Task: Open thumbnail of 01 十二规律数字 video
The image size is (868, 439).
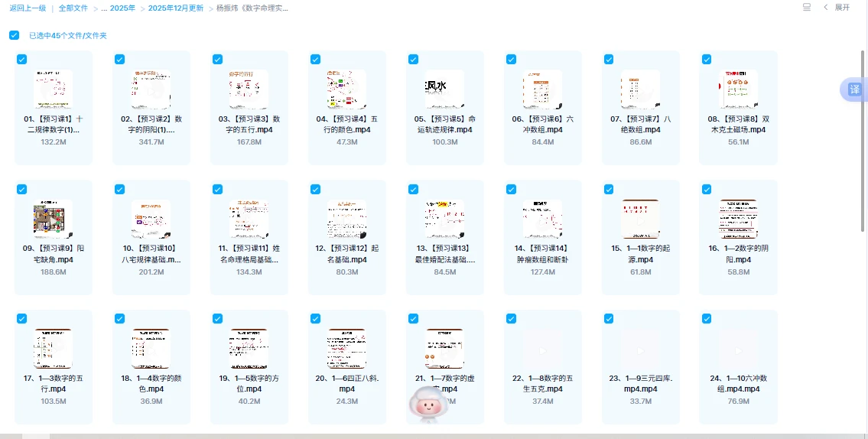Action: pos(53,89)
